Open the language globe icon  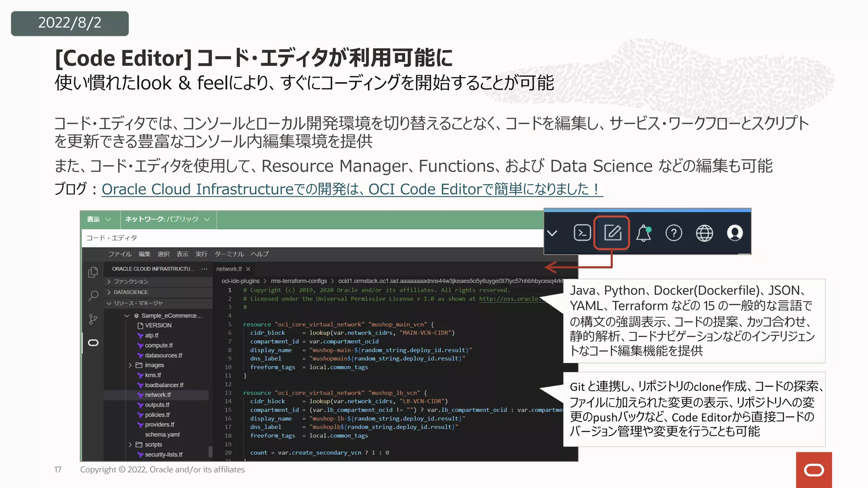point(704,233)
